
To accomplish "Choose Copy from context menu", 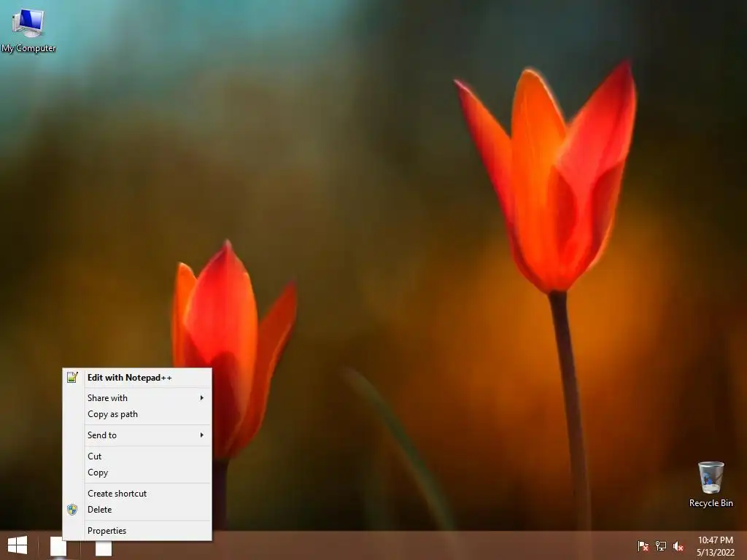I will tap(136, 472).
